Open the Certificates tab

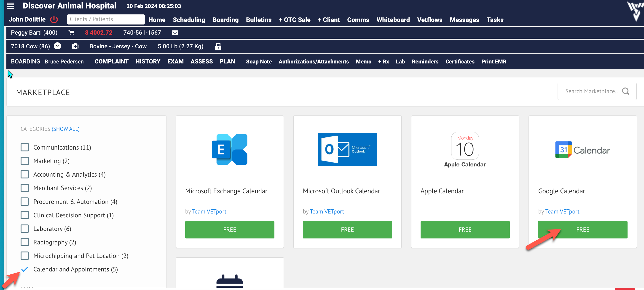pyautogui.click(x=459, y=62)
